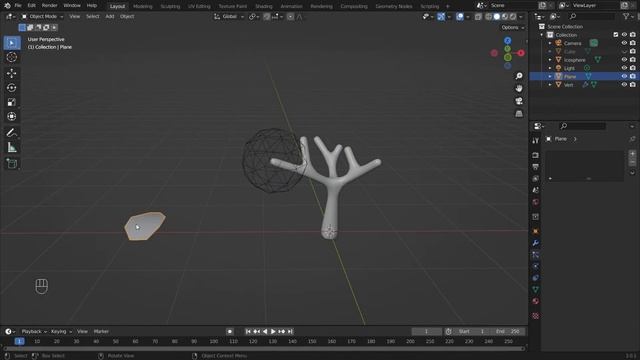Open the Output properties tab
Screen dimensions: 640x360
(x=536, y=167)
